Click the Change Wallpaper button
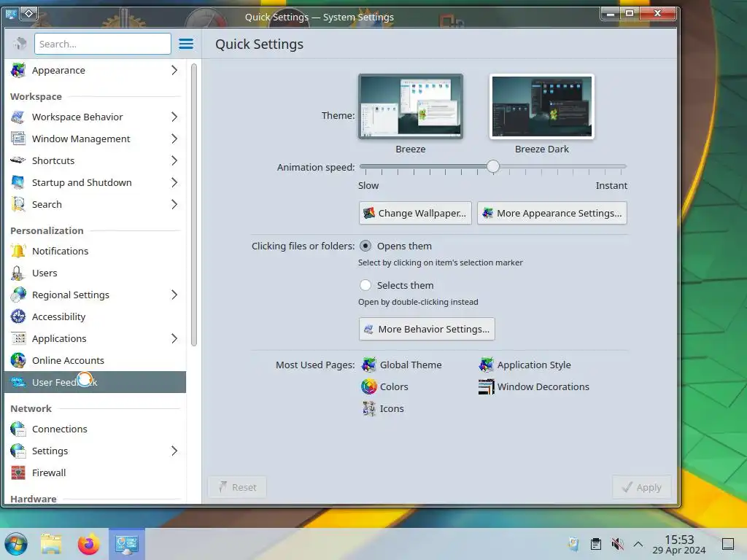747x560 pixels. (415, 213)
